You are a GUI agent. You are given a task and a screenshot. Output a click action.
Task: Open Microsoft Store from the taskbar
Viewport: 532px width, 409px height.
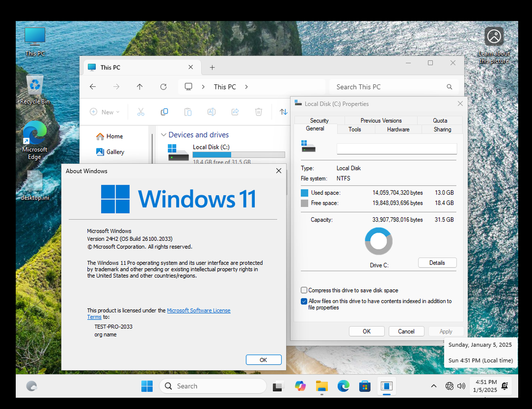pyautogui.click(x=365, y=386)
